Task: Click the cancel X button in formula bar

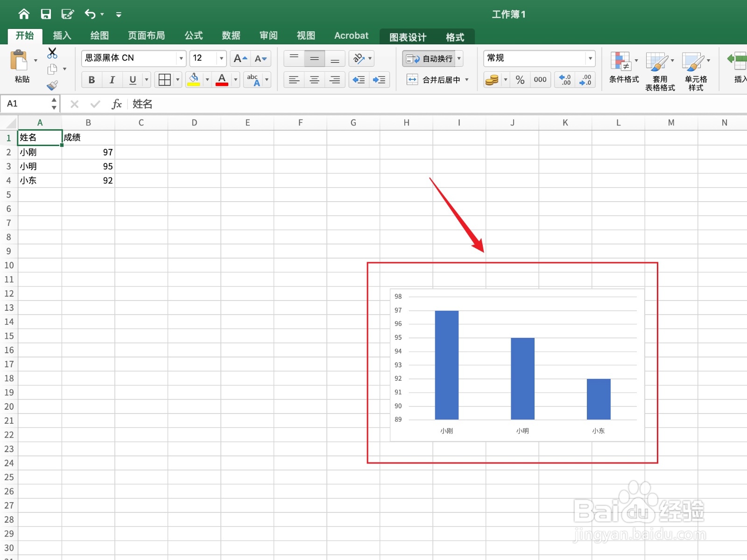Action: [x=74, y=104]
